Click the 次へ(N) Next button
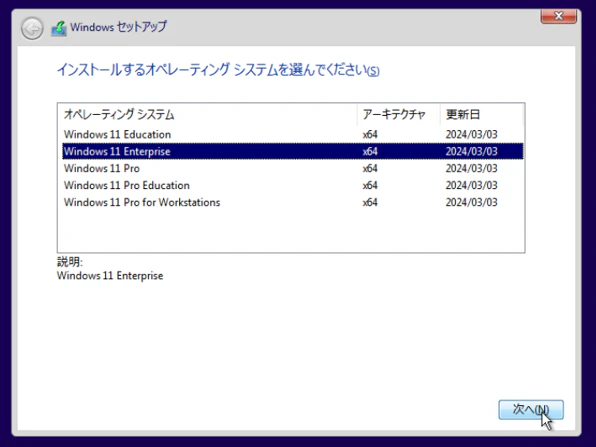The height and width of the screenshot is (447, 596). click(x=531, y=409)
